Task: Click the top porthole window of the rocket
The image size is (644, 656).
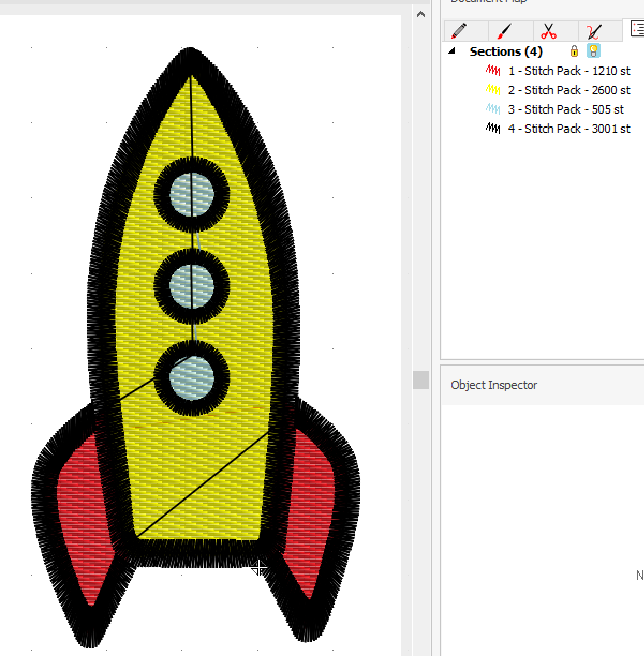Action: (191, 194)
